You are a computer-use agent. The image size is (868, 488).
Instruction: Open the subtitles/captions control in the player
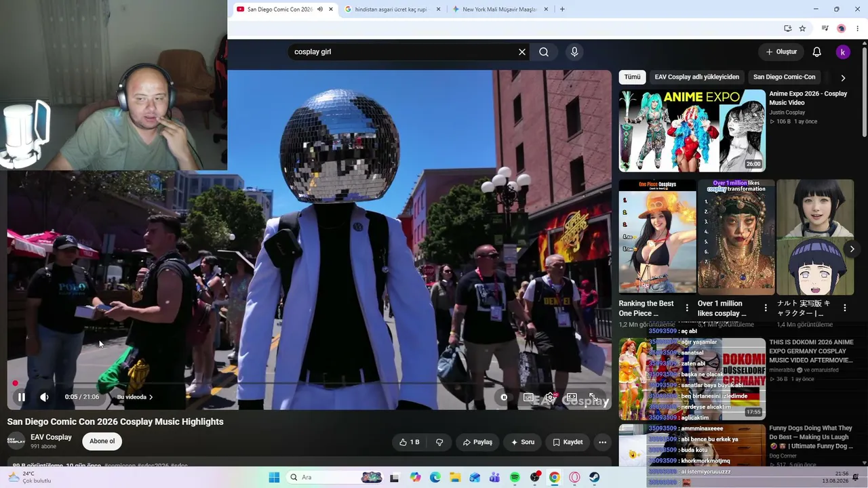pos(528,397)
